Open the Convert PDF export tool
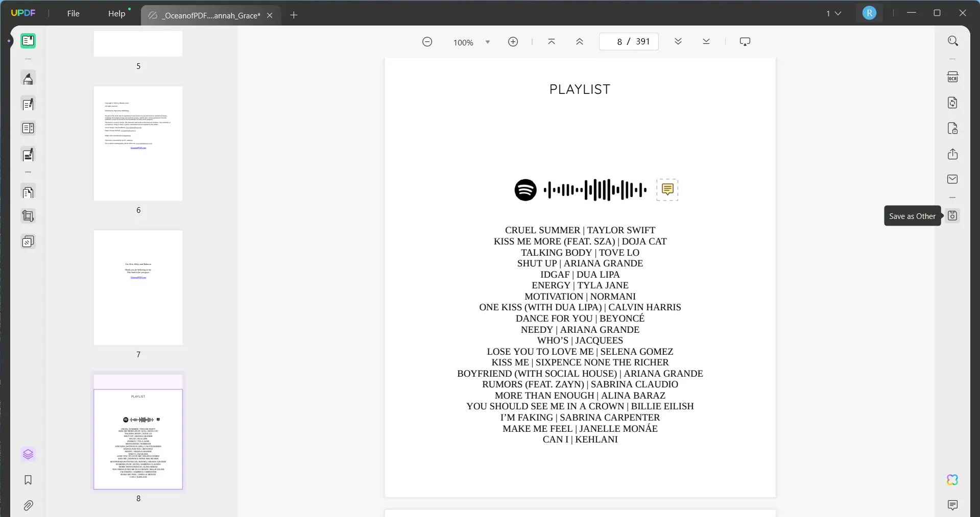This screenshot has height=517, width=980. [x=952, y=103]
